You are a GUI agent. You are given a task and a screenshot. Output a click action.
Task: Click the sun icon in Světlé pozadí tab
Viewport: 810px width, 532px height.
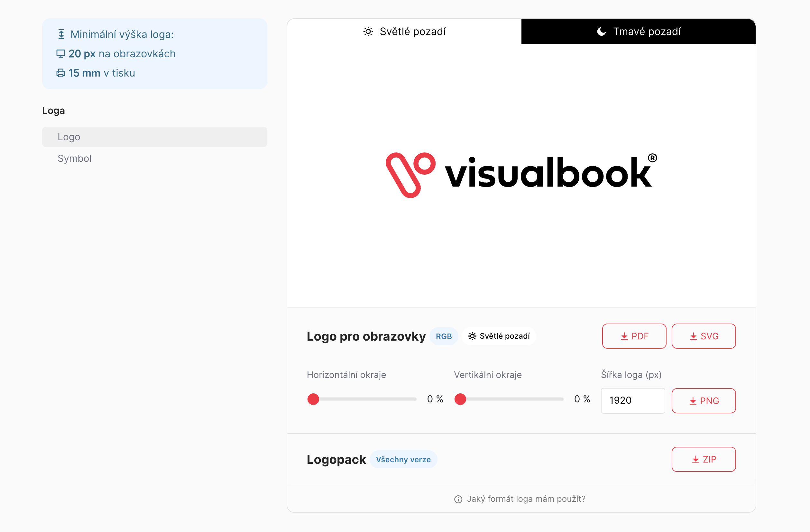[368, 32]
